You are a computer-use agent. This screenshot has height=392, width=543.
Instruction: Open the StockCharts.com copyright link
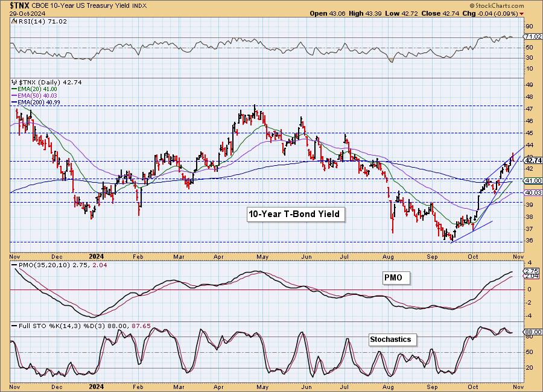click(497, 6)
